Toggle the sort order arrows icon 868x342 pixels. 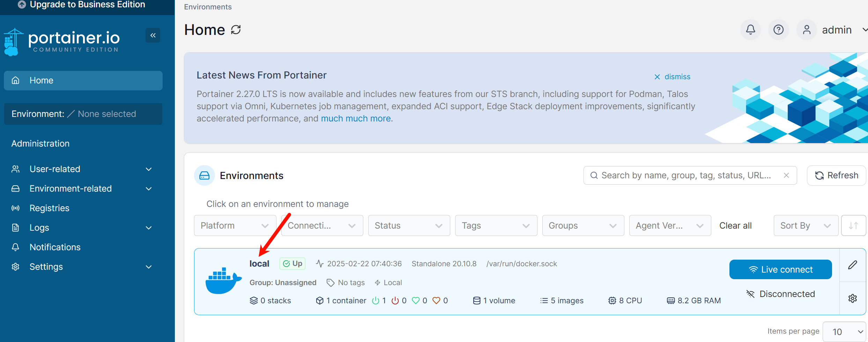click(x=853, y=226)
